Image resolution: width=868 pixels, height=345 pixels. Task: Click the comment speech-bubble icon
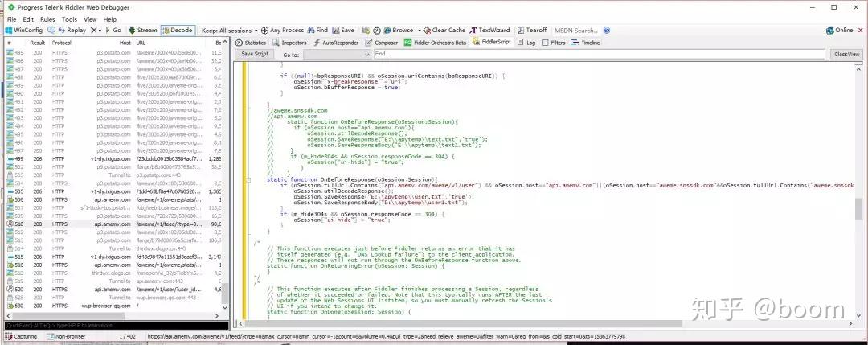[x=51, y=30]
